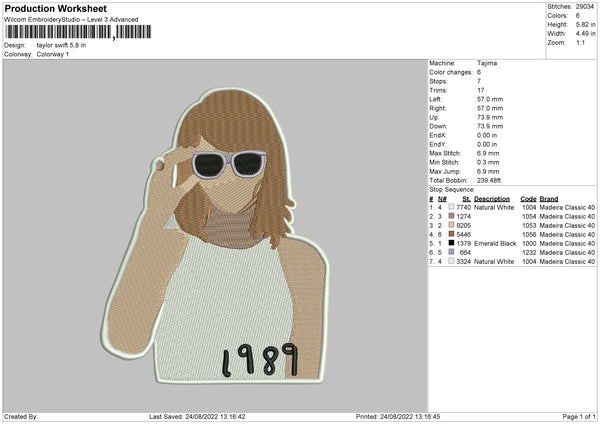Click the barcode under the worksheet title
Image resolution: width=600 pixels, height=424 pixels.
[78, 32]
